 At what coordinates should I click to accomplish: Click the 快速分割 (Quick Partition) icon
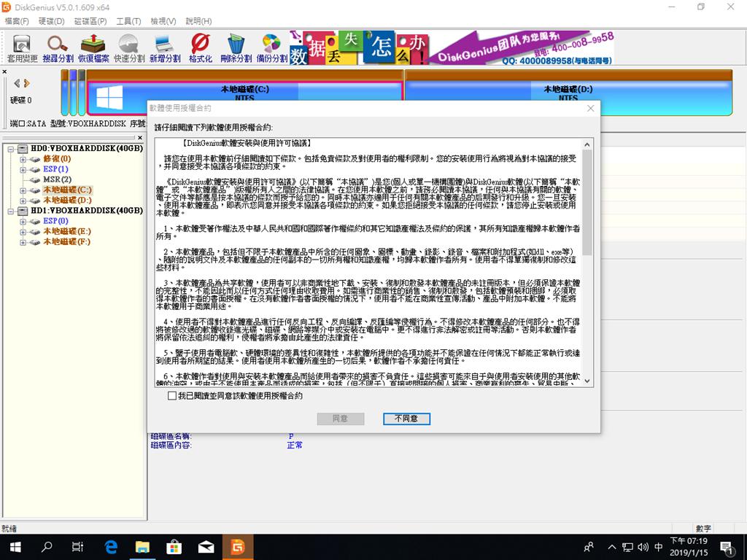129,49
